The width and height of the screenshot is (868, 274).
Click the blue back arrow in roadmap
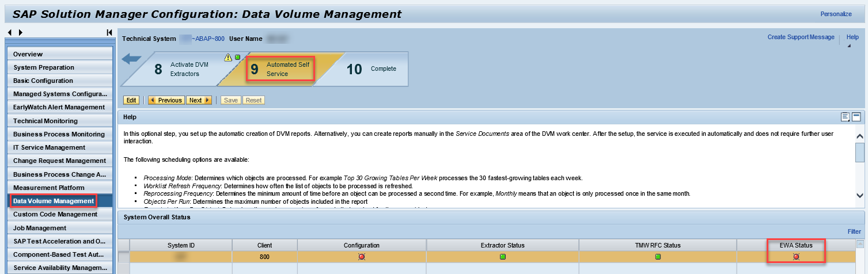132,58
